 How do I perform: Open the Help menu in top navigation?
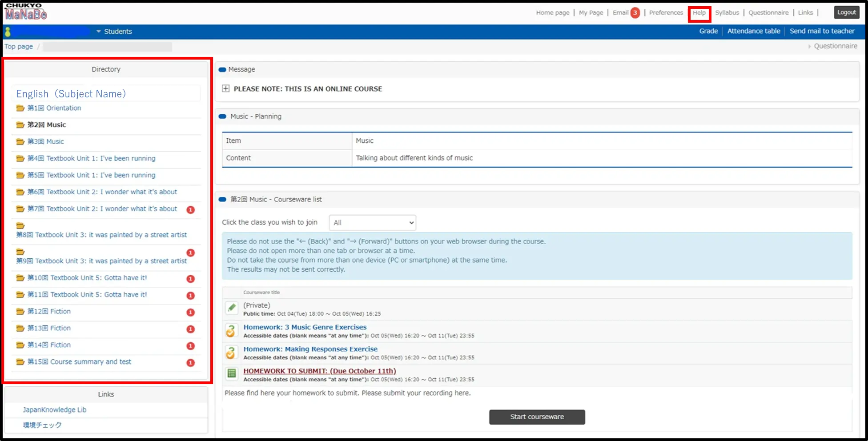click(699, 13)
